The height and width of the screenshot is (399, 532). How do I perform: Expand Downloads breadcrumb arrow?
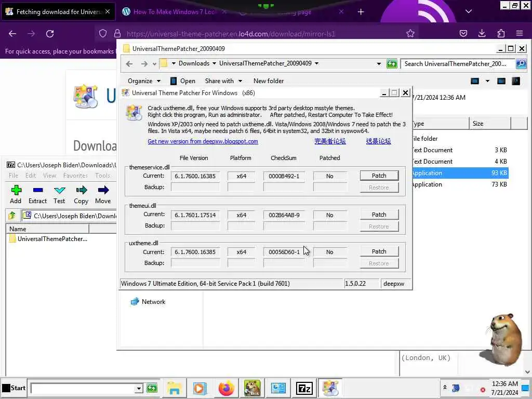coord(214,63)
